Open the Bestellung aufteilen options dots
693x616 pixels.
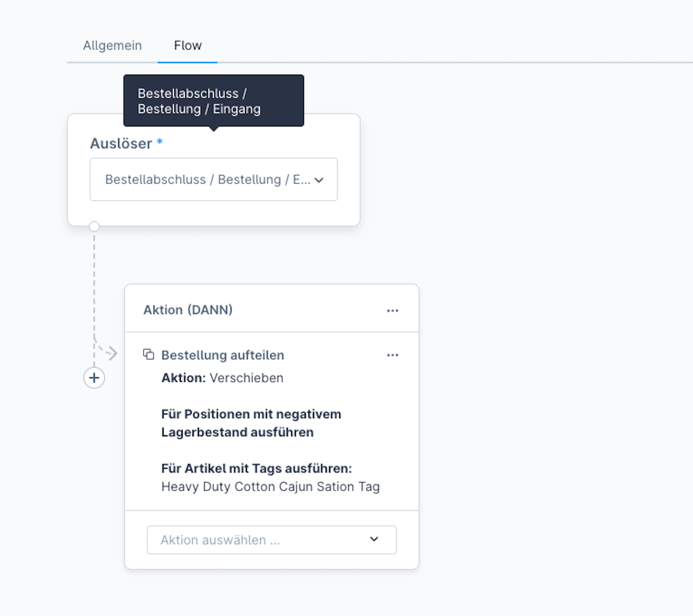click(x=392, y=355)
